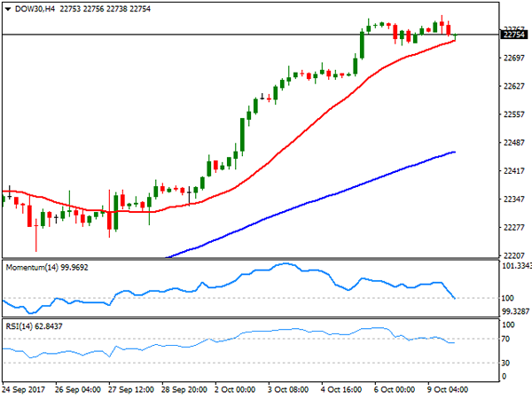Click the 22417 price axis label

pyautogui.click(x=514, y=170)
